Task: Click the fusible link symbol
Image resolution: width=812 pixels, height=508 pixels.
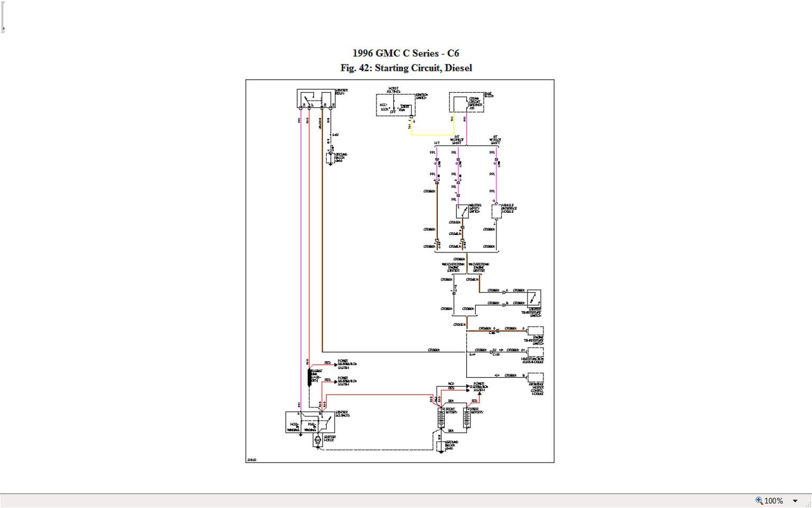Action: point(310,378)
